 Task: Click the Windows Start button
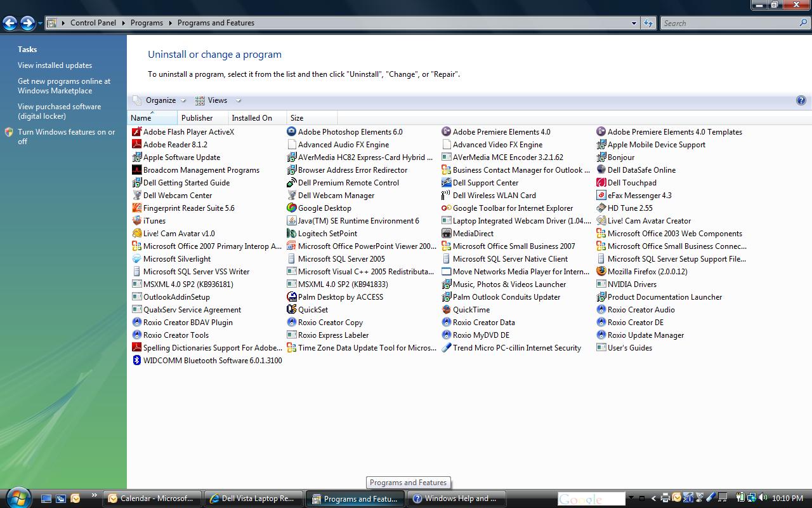click(17, 497)
